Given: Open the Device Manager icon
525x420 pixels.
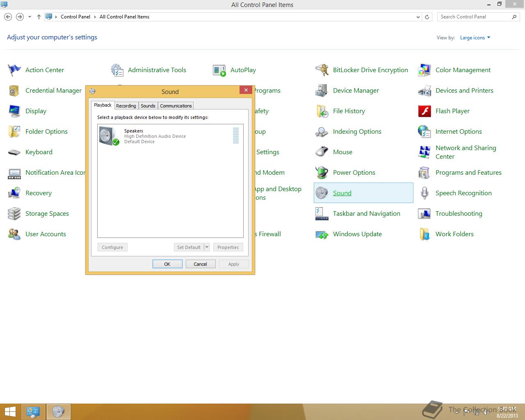Looking at the screenshot, I should (x=322, y=91).
